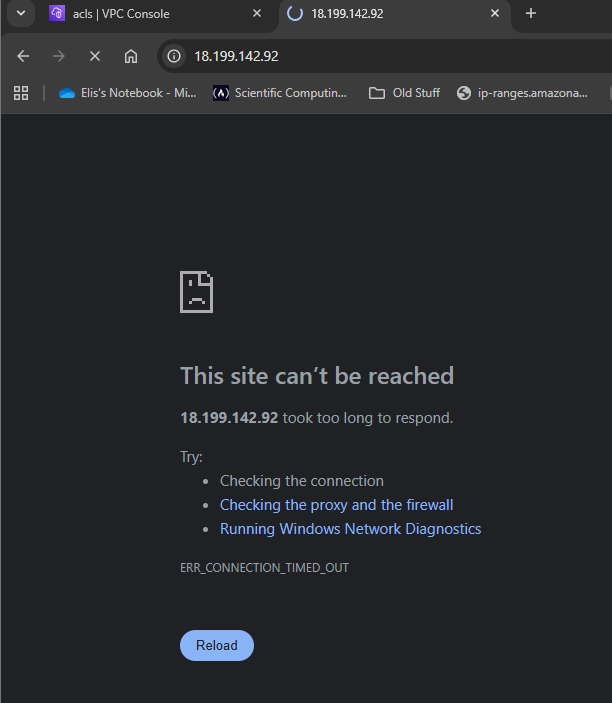Close the 18.199.142.92 tab
The width and height of the screenshot is (612, 703).
point(494,14)
